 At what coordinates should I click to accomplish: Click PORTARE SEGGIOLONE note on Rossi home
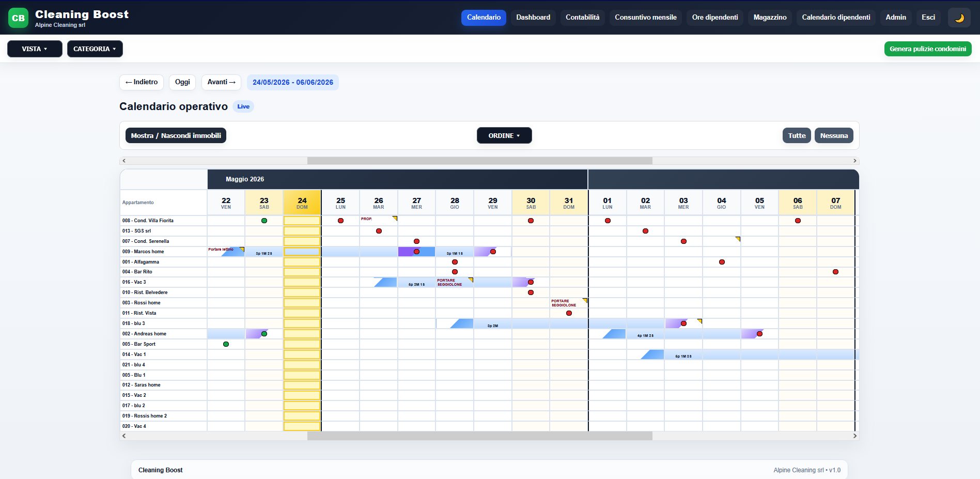(x=564, y=303)
